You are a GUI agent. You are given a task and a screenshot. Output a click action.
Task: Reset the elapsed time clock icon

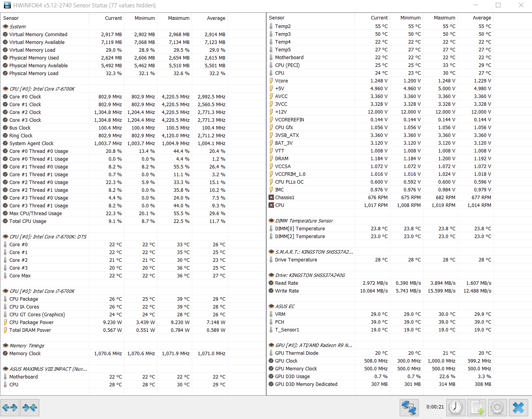[455, 407]
